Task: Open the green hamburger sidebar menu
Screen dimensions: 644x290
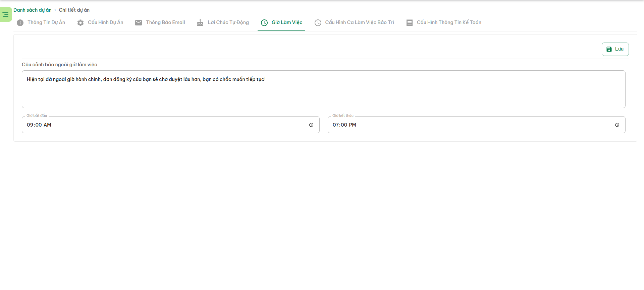Action: click(6, 14)
